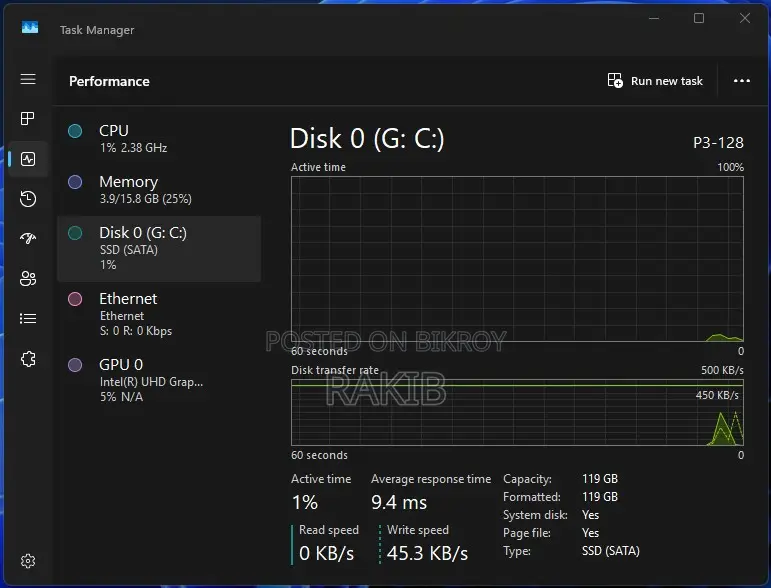The width and height of the screenshot is (771, 588).
Task: Click the Capacity 119 GB value
Action: (600, 479)
